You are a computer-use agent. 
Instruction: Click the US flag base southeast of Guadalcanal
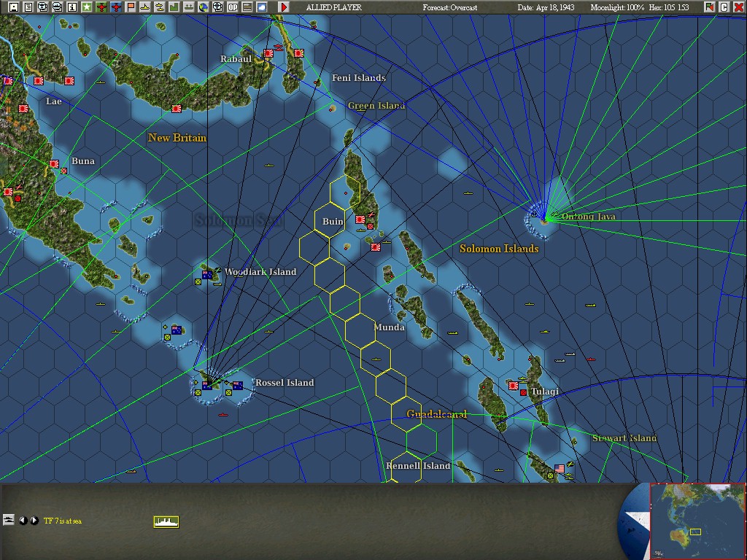[560, 469]
